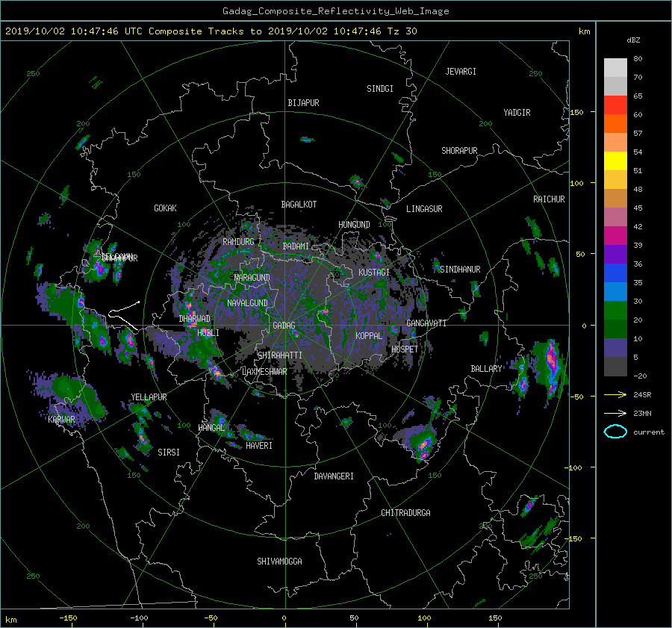Click the white storm track line near Dharwad

click(123, 315)
